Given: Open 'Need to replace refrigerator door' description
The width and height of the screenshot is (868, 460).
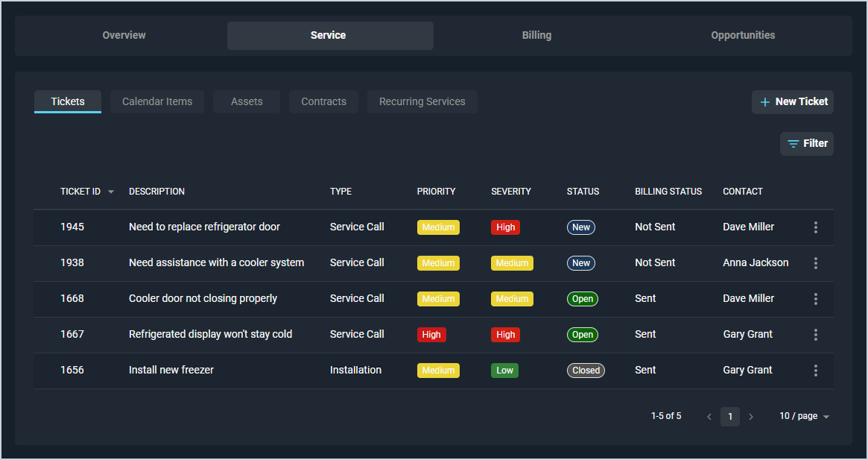Looking at the screenshot, I should pyautogui.click(x=204, y=227).
